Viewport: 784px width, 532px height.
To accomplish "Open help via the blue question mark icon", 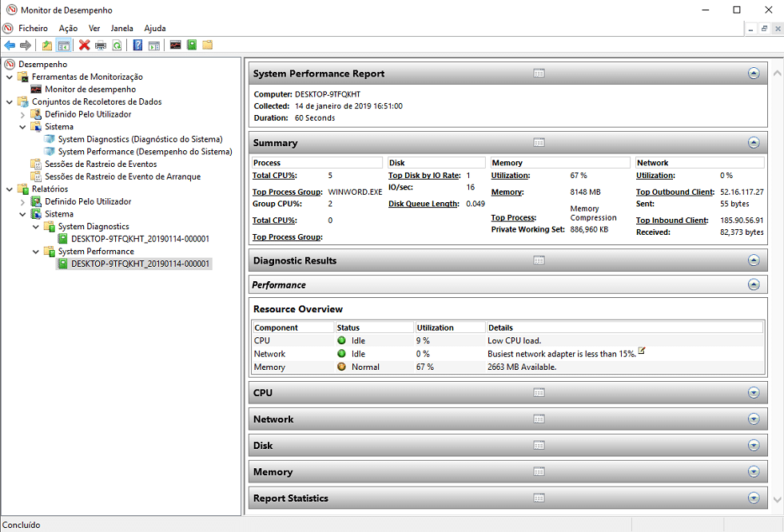I will 137,46.
